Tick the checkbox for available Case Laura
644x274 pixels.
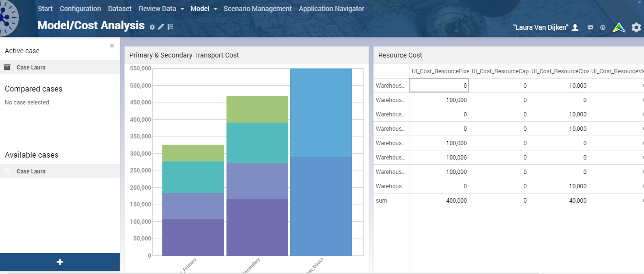(7, 171)
